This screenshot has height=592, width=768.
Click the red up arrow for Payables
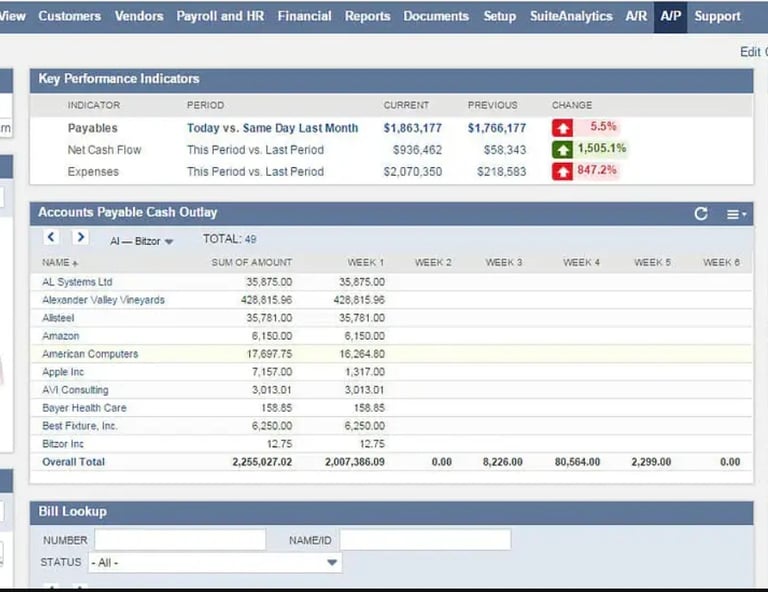562,128
